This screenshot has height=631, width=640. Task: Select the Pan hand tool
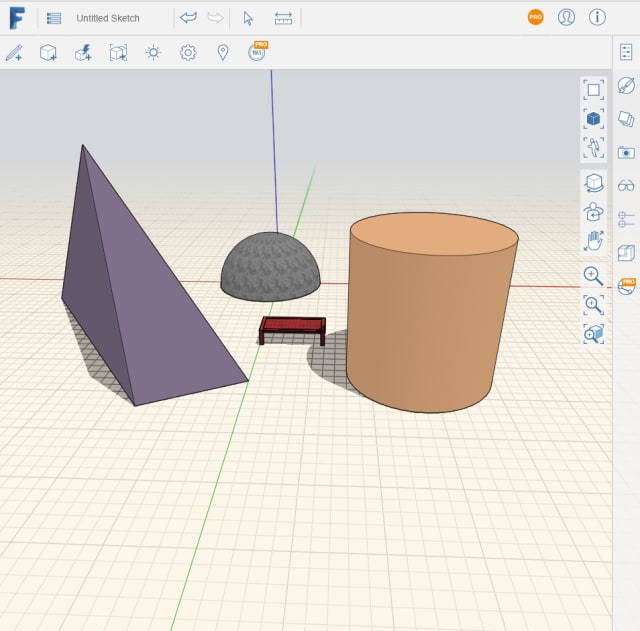(593, 241)
